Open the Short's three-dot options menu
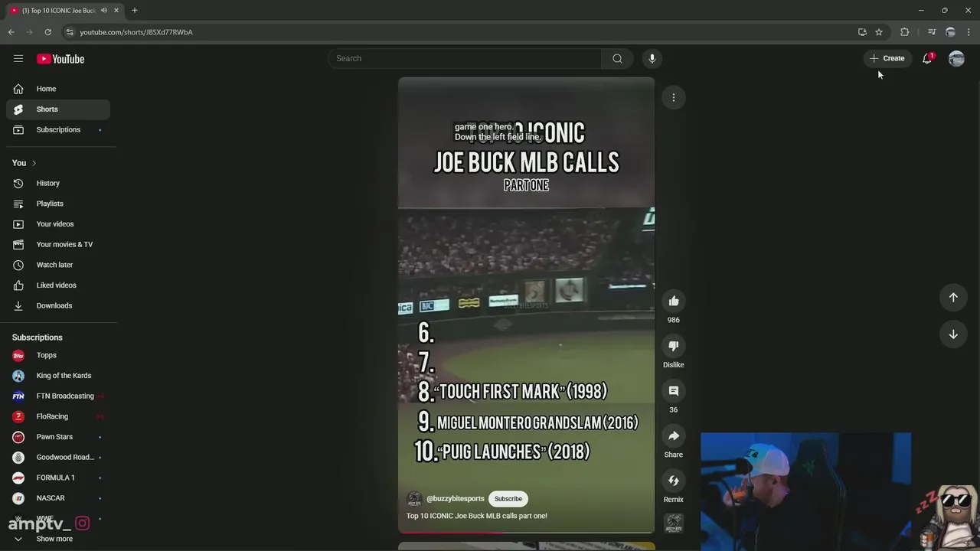The width and height of the screenshot is (980, 551). [674, 97]
